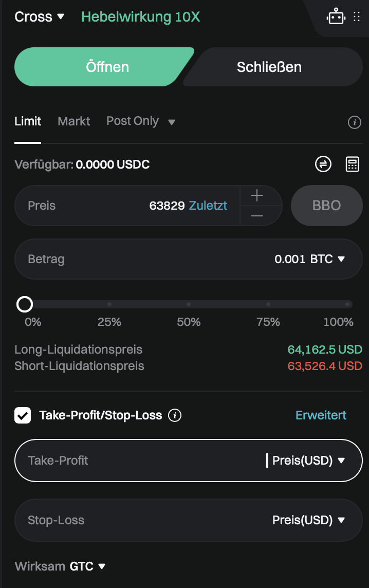Click the transfer funds swap icon
The height and width of the screenshot is (588, 369).
[x=323, y=164]
